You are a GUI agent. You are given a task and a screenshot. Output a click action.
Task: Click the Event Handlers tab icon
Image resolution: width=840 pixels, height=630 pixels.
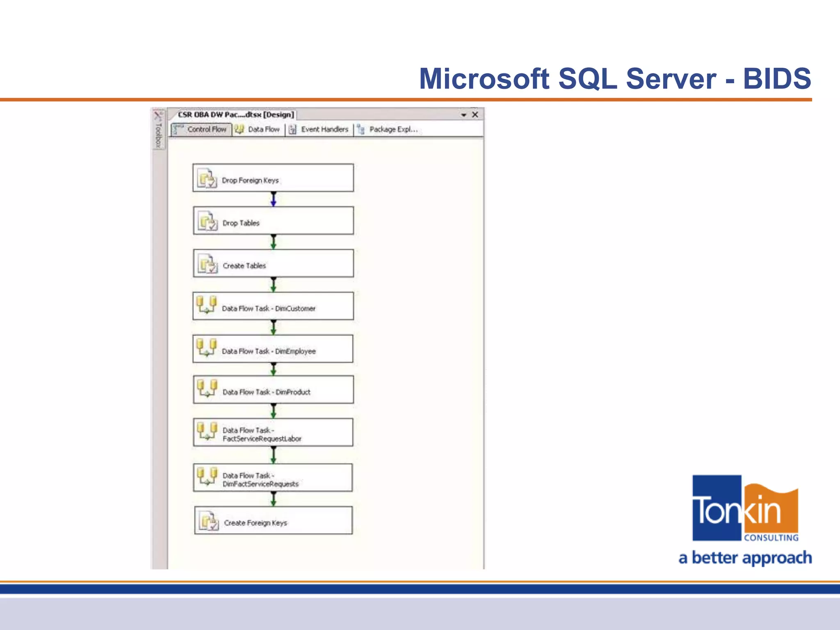click(x=292, y=130)
